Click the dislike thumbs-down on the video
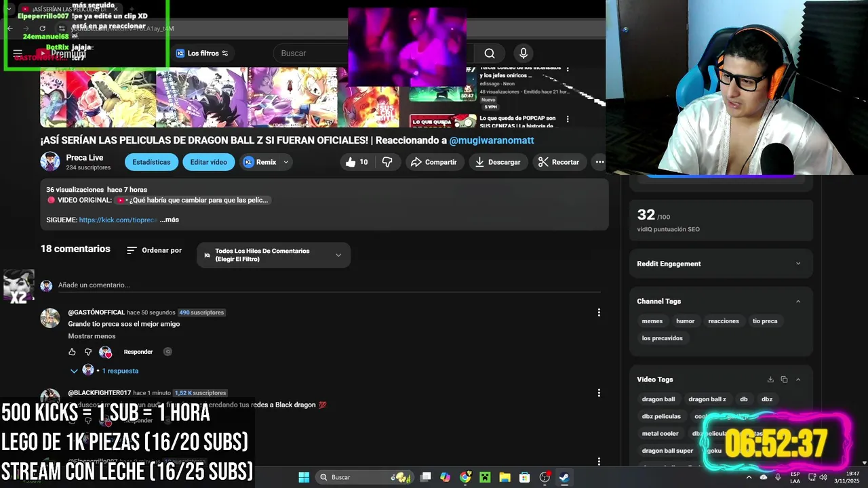The width and height of the screenshot is (868, 488). [387, 162]
